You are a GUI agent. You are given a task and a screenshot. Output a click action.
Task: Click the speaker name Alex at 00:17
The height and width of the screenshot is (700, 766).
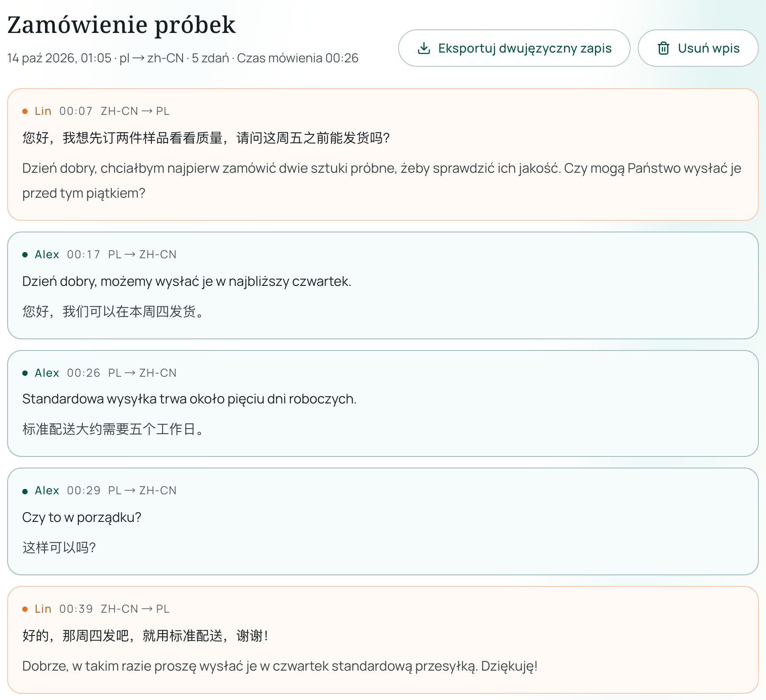coord(47,254)
